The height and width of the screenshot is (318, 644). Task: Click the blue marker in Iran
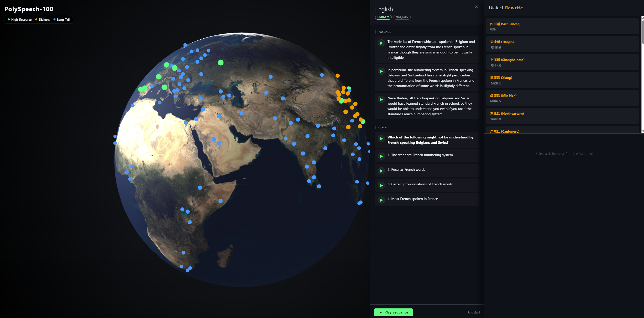pos(242,113)
